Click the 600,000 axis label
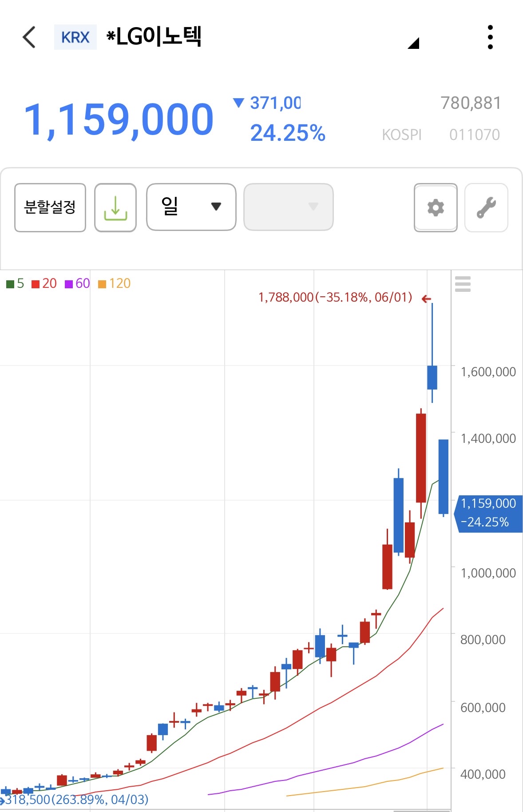This screenshot has width=523, height=812. tap(483, 708)
